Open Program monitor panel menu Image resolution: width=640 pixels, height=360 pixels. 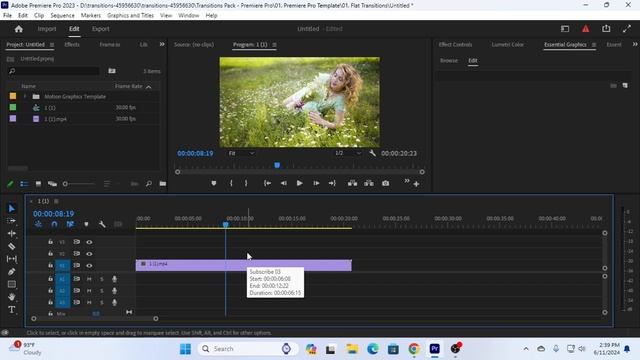(274, 44)
